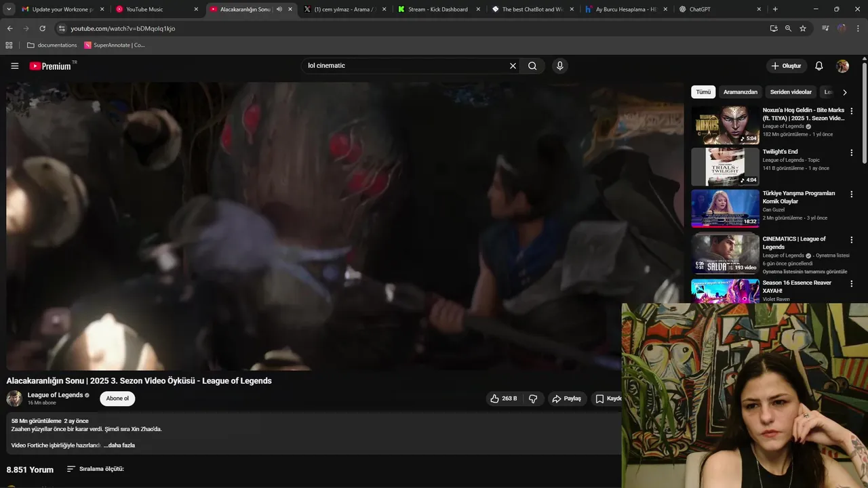
Task: Open options for Türkiye Yarışma Programları video
Action: [x=851, y=194]
